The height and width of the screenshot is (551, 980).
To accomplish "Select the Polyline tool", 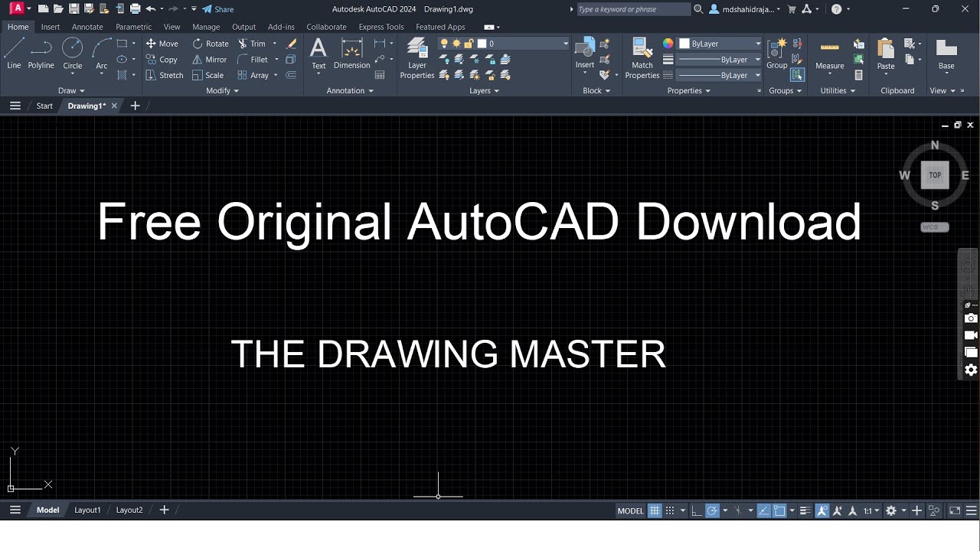I will coord(41,54).
